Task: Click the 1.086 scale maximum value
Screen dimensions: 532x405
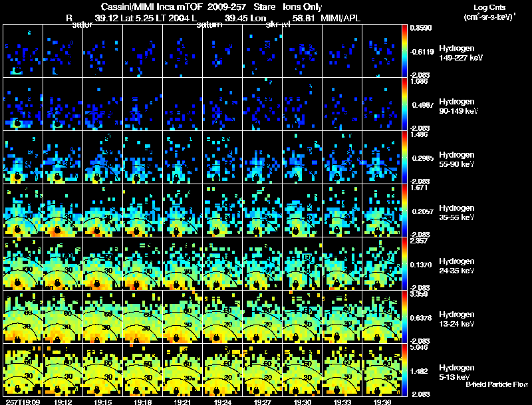Action: [x=419, y=81]
